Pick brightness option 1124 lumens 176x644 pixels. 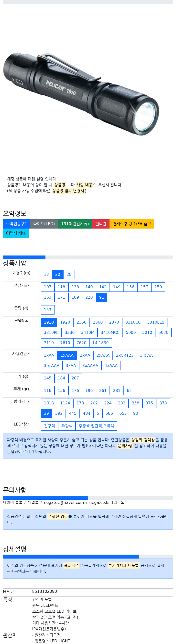pyautogui.click(x=65, y=403)
